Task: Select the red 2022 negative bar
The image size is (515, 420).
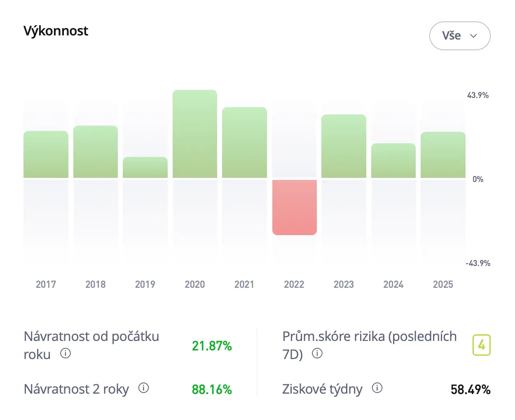Action: tap(294, 207)
